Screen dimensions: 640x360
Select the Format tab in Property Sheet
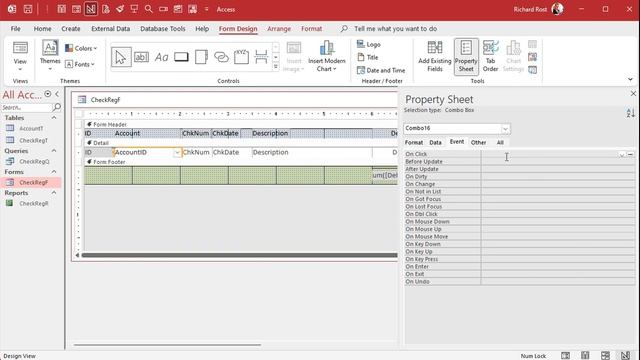[x=414, y=142]
